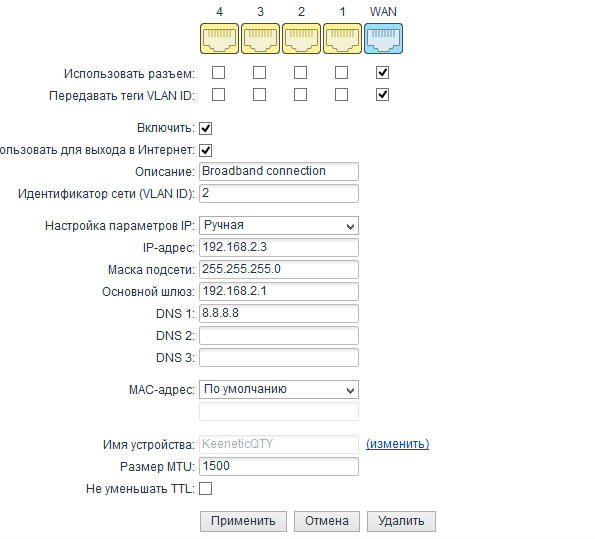
Task: Select the VLAN ID input field
Action: click(x=279, y=194)
